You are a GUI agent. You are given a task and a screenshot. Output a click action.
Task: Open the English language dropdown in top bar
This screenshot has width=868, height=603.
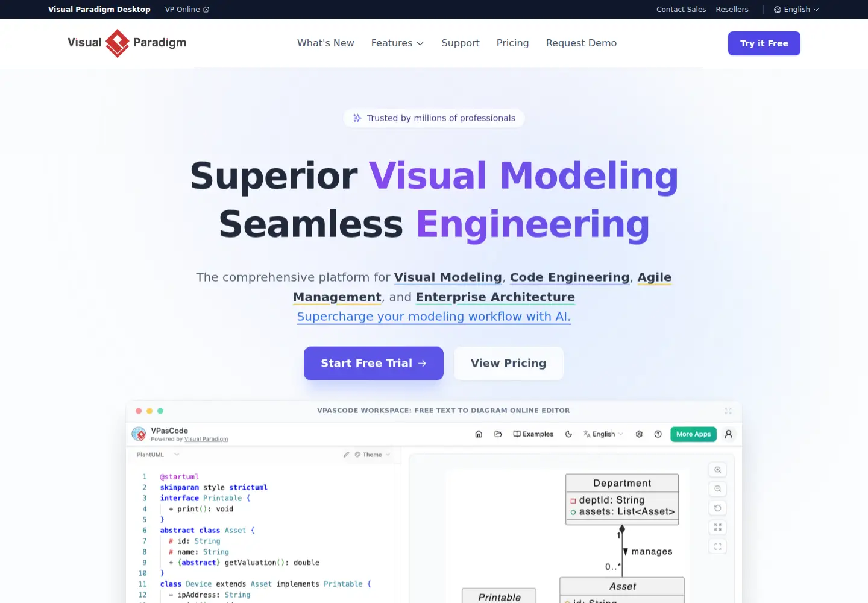click(796, 10)
